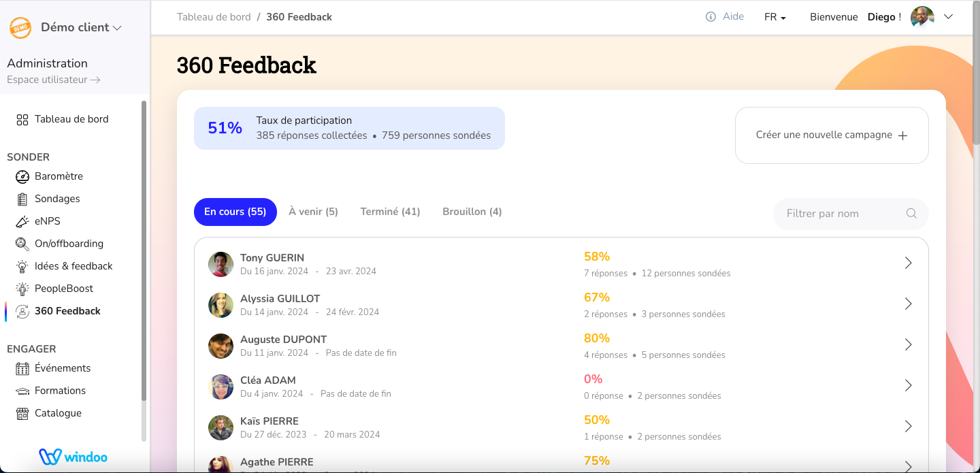
Task: Click the PeopleBoost icon in sidebar
Action: (22, 289)
